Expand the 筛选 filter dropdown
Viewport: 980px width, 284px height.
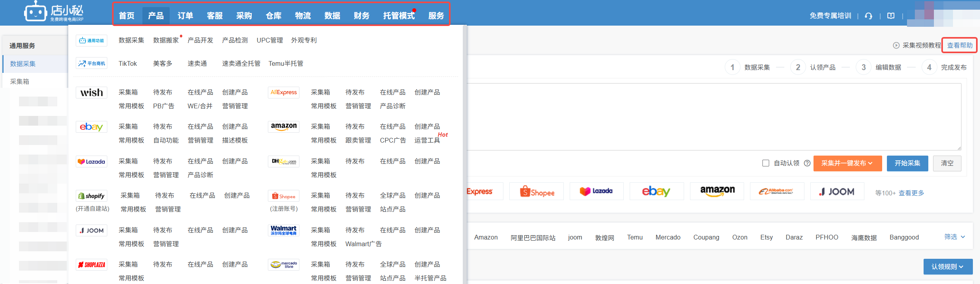(955, 237)
